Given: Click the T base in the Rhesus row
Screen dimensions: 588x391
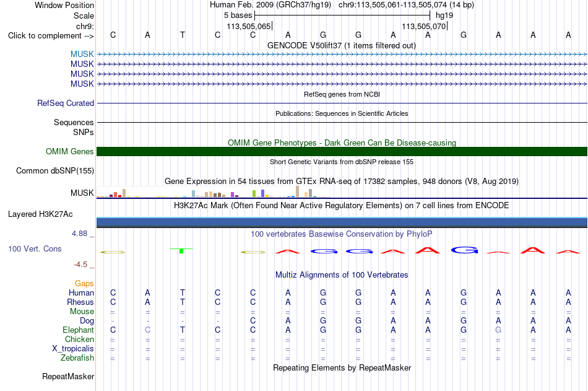Looking at the screenshot, I should point(182,302).
